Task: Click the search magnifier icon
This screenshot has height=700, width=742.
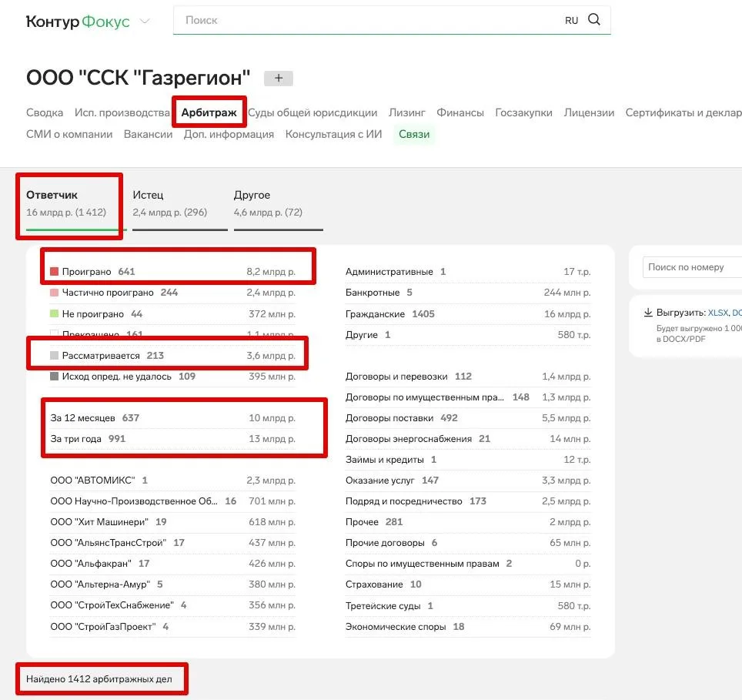Action: coord(593,20)
